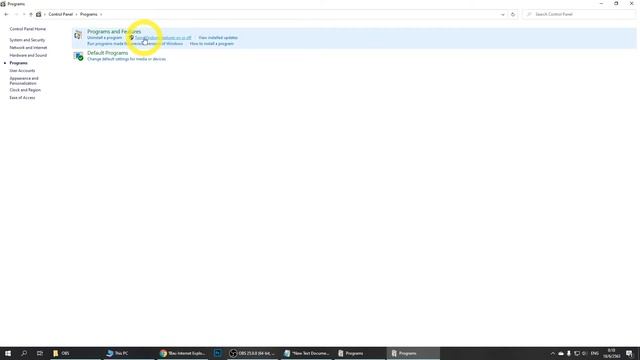Click Turn Windows features on or off
The width and height of the screenshot is (640, 360).
click(163, 38)
